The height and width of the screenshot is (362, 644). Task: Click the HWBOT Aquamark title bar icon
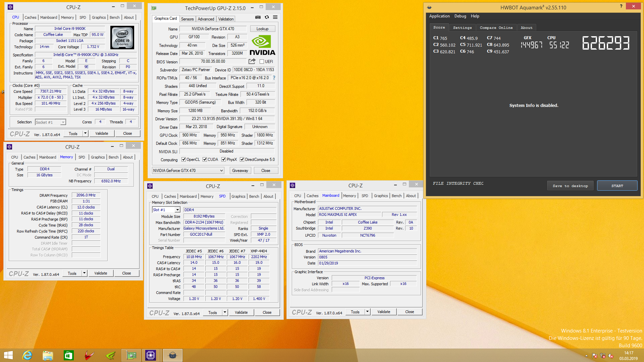point(429,7)
